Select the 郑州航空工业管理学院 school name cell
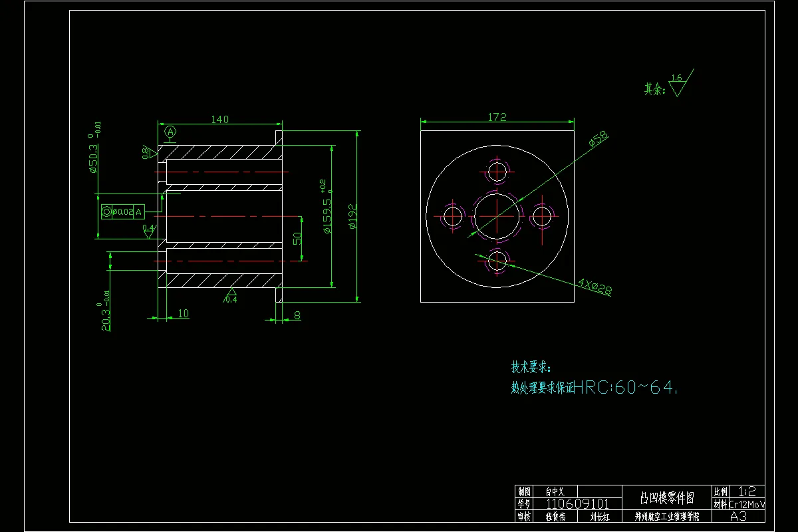The height and width of the screenshot is (532, 798). (x=667, y=516)
